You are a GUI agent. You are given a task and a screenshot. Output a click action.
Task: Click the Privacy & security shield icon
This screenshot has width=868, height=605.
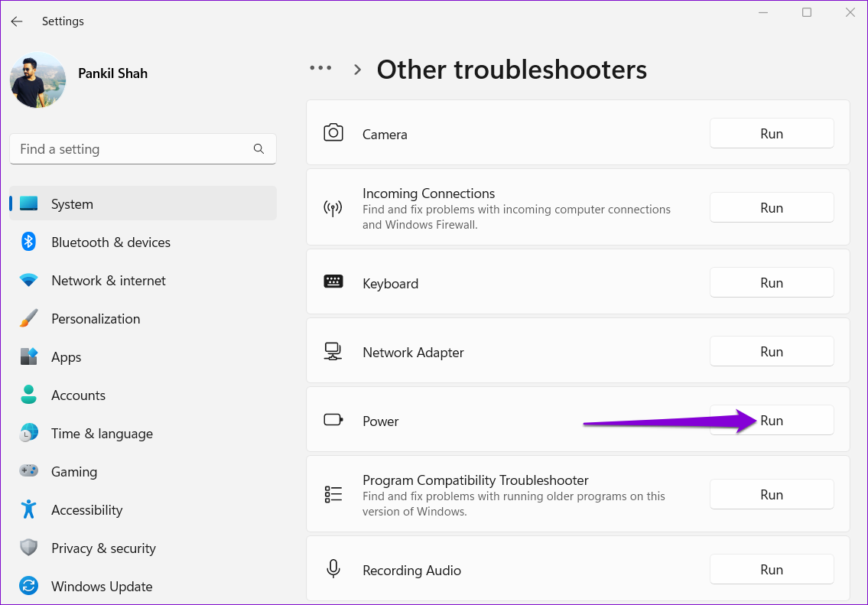[x=29, y=548]
